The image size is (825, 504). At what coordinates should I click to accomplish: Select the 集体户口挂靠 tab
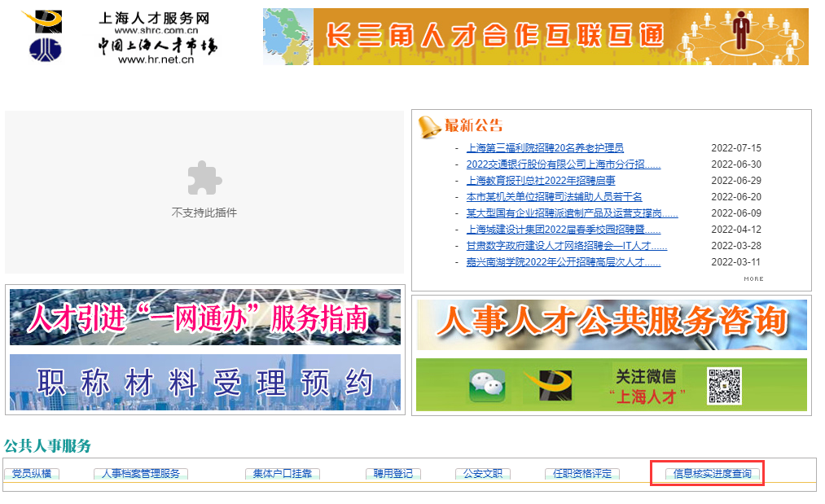(x=283, y=474)
